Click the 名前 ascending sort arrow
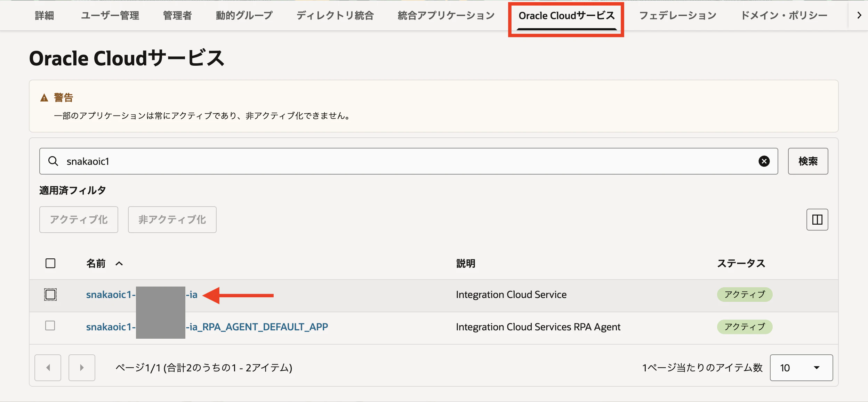Screen dimensions: 868x402 coord(119,264)
